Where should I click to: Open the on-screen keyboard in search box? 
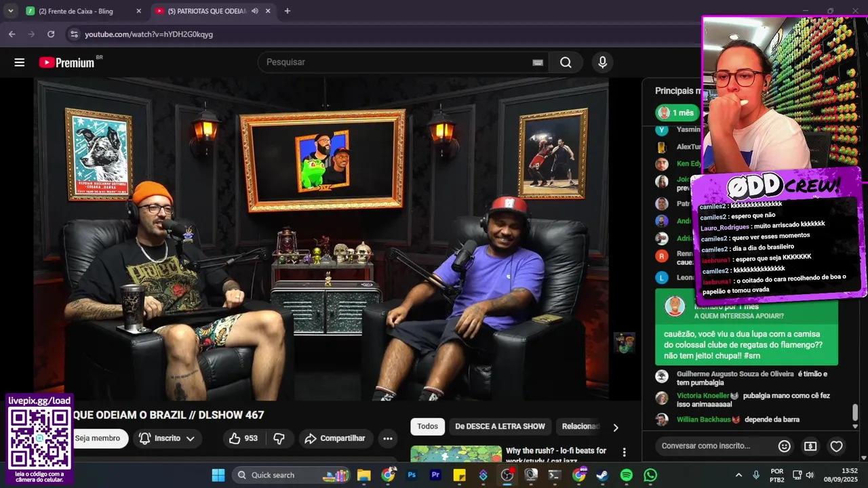click(538, 62)
